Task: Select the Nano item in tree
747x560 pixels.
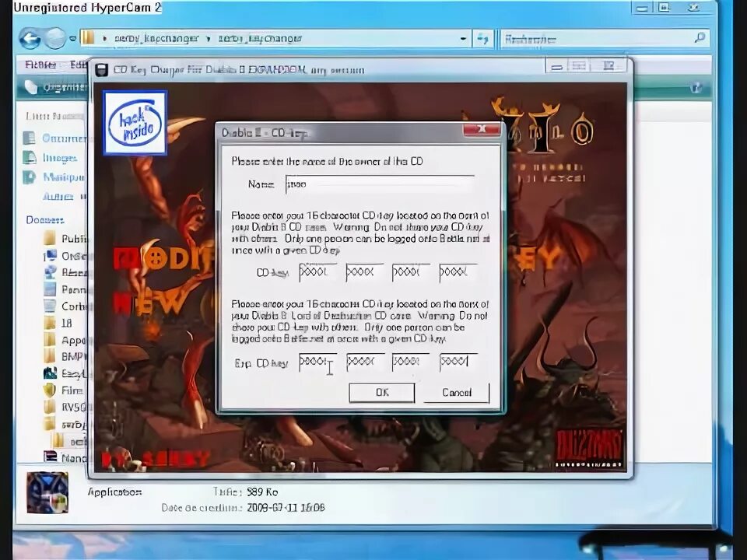Action: (65, 457)
